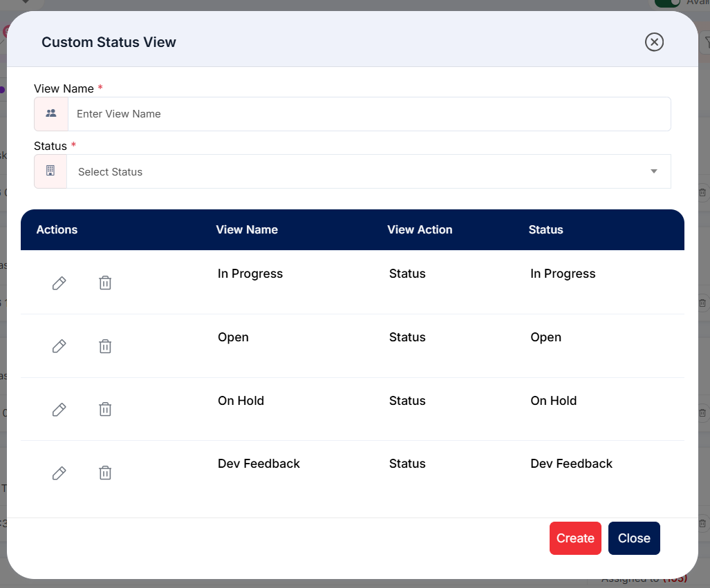Viewport: 710px width, 588px height.
Task: Close the Custom Status View dialog with X
Action: click(x=654, y=42)
